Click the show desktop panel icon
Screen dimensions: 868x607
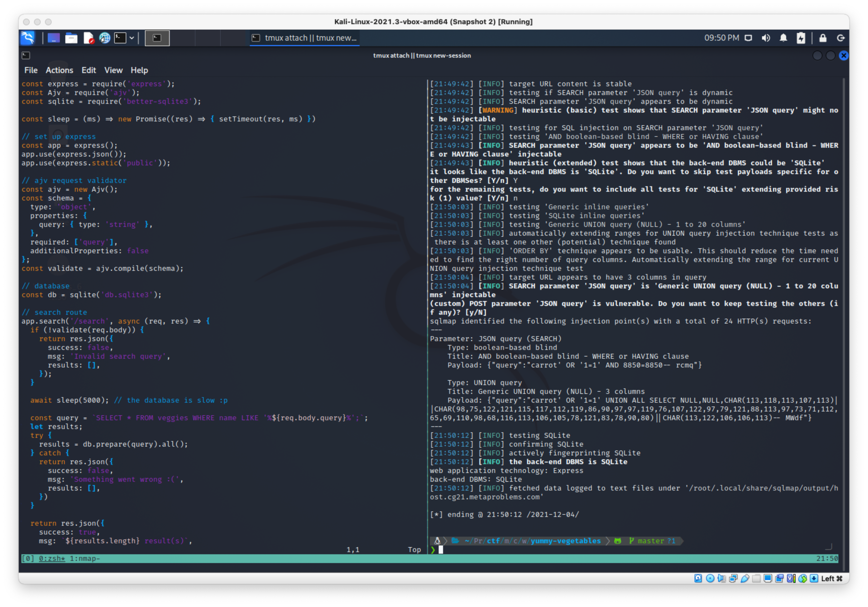(54, 38)
